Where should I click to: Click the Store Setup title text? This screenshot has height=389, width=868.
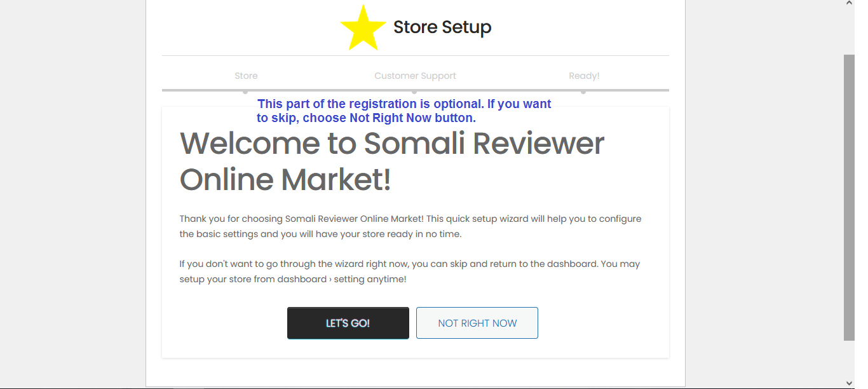click(442, 27)
